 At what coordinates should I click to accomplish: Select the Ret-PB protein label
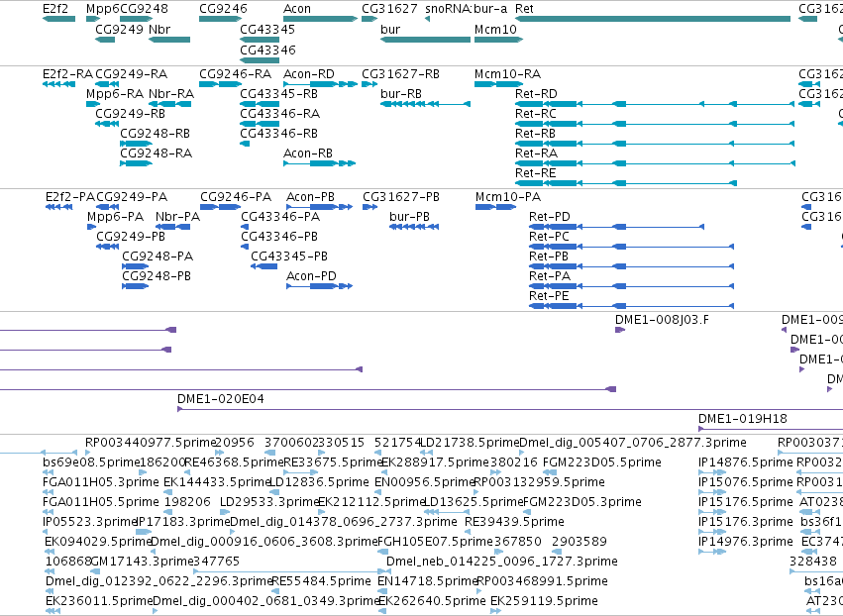point(549,257)
